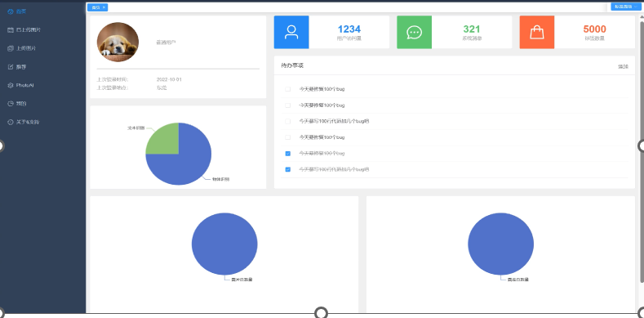644x318 pixels.
Task: Open the 首页 home icon in sidebar
Action: (11, 11)
